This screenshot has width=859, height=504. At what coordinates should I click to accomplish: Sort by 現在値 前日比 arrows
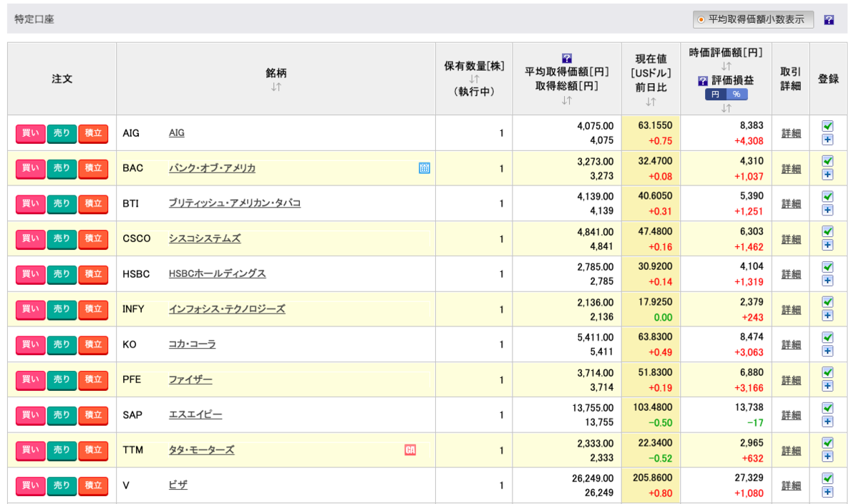coord(651,102)
